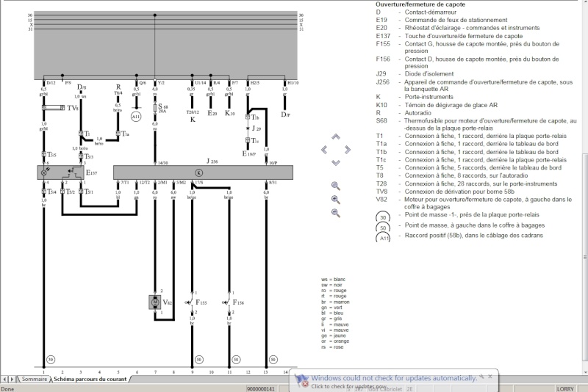
Task: Pan the diagram up with the up arrow
Action: 336,137
